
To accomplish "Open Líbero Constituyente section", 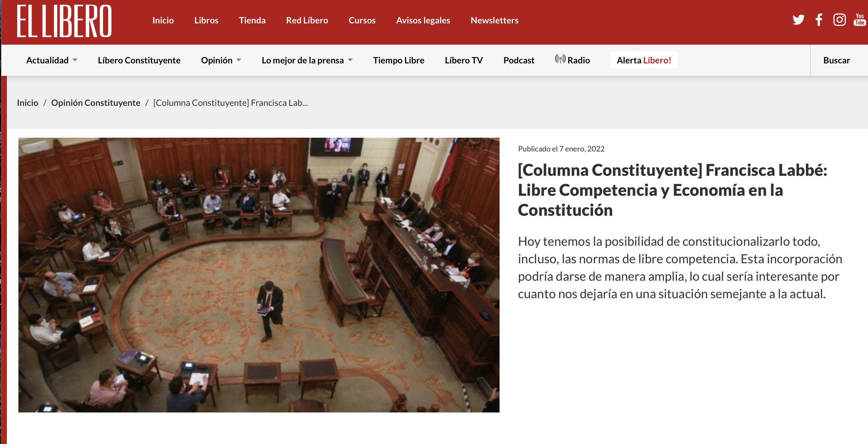I will (x=139, y=60).
